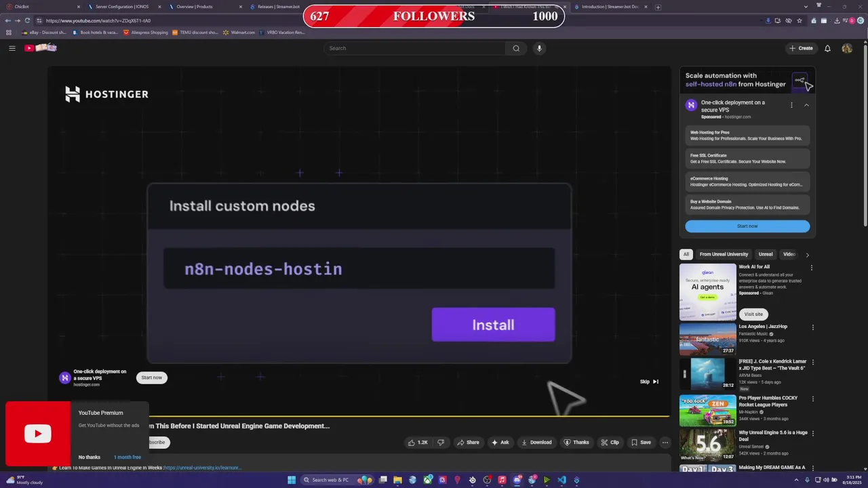Screen dimensions: 868x488
Task: Collapse the Hostinger sponsored panel
Action: click(x=806, y=105)
